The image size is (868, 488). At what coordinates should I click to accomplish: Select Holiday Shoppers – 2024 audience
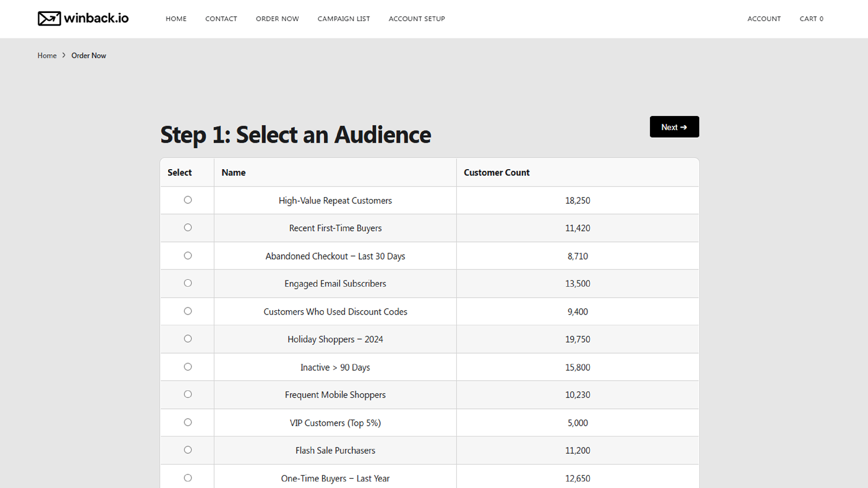[x=187, y=339]
